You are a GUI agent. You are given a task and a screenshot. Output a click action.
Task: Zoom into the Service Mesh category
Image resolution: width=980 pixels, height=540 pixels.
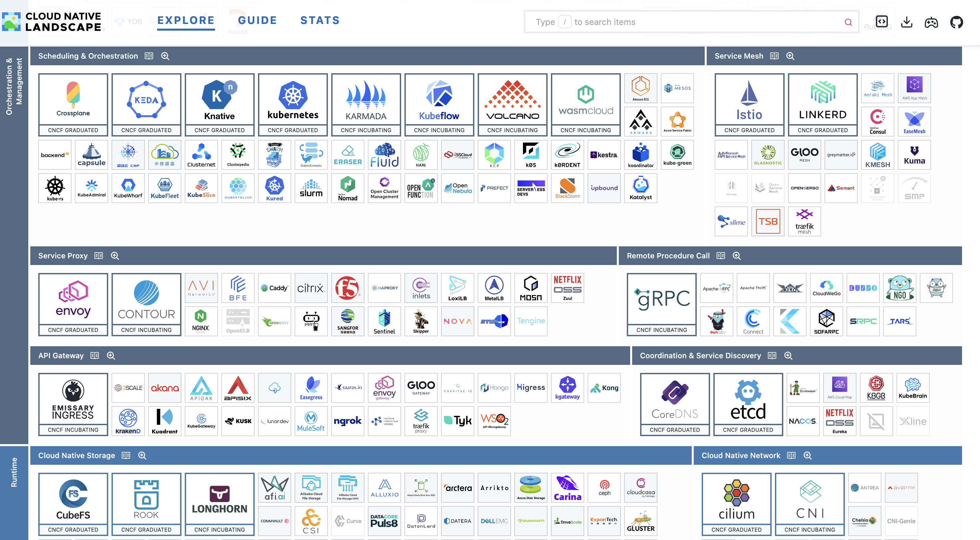tap(791, 56)
